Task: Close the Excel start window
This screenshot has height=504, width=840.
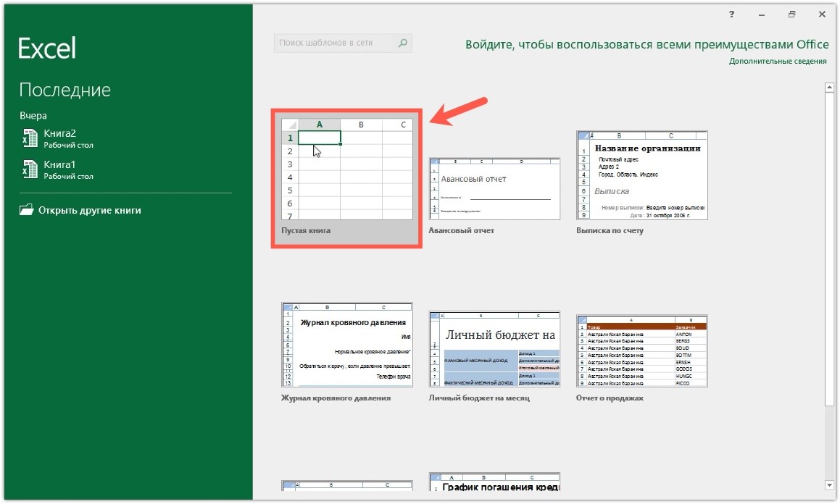Action: click(822, 14)
